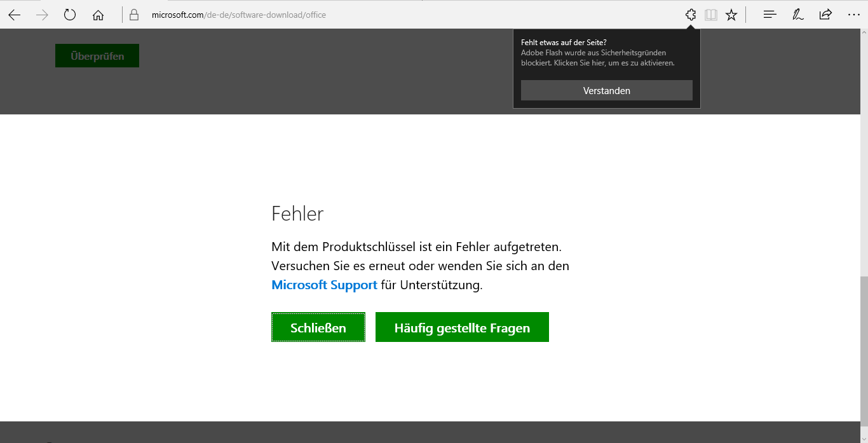868x443 pixels.
Task: Open the browser more options menu
Action: 853,15
